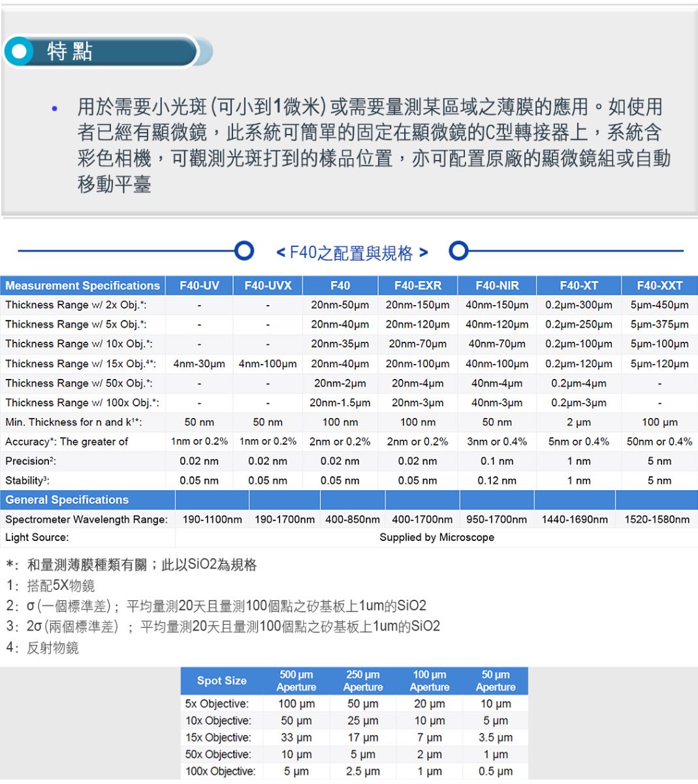Click the 4nm-100µm cell
This screenshot has height=784, width=698.
[268, 364]
